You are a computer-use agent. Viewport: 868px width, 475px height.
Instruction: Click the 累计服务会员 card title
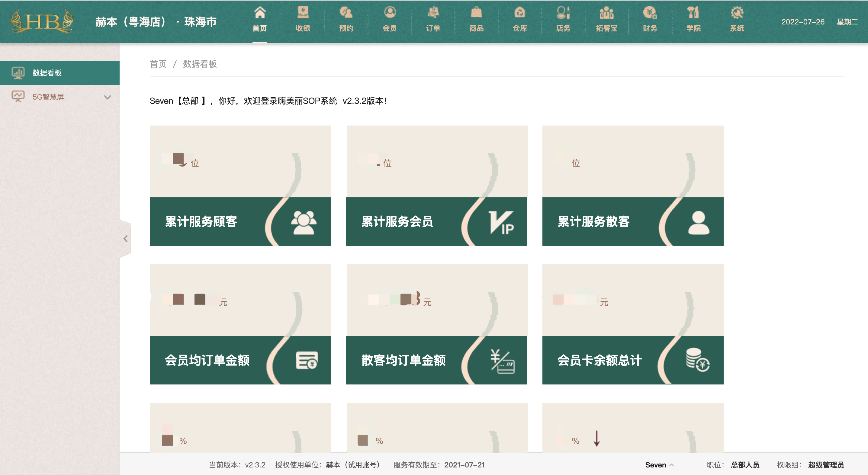coord(397,222)
